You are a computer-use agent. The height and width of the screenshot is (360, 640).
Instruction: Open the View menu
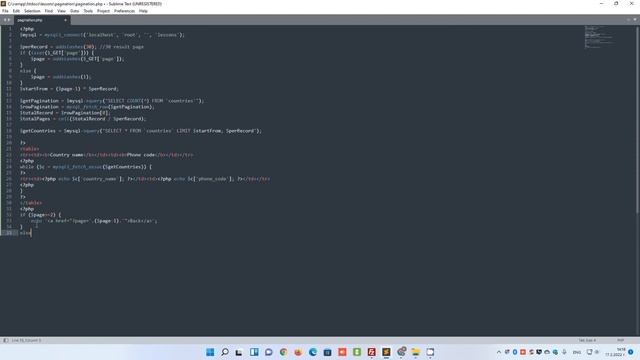click(61, 11)
